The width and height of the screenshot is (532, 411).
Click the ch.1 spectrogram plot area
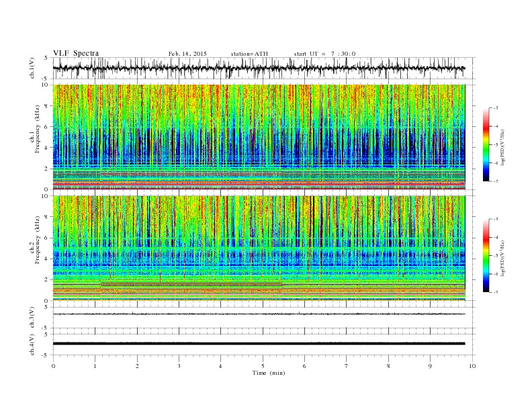coord(259,137)
